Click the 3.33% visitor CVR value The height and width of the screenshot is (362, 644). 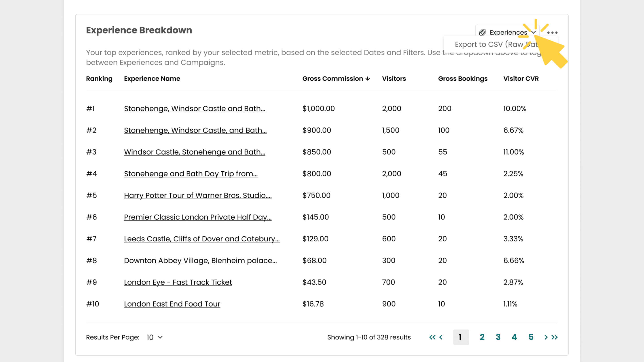point(513,239)
